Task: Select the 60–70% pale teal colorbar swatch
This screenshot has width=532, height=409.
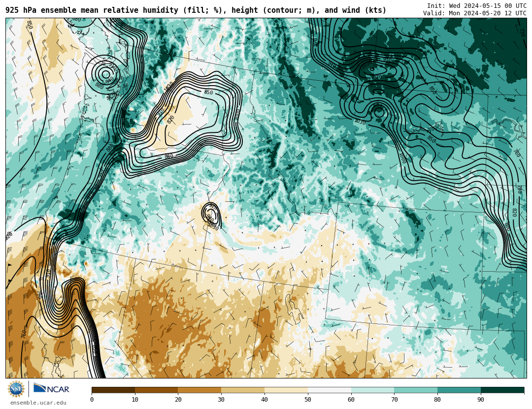Action: pos(372,390)
